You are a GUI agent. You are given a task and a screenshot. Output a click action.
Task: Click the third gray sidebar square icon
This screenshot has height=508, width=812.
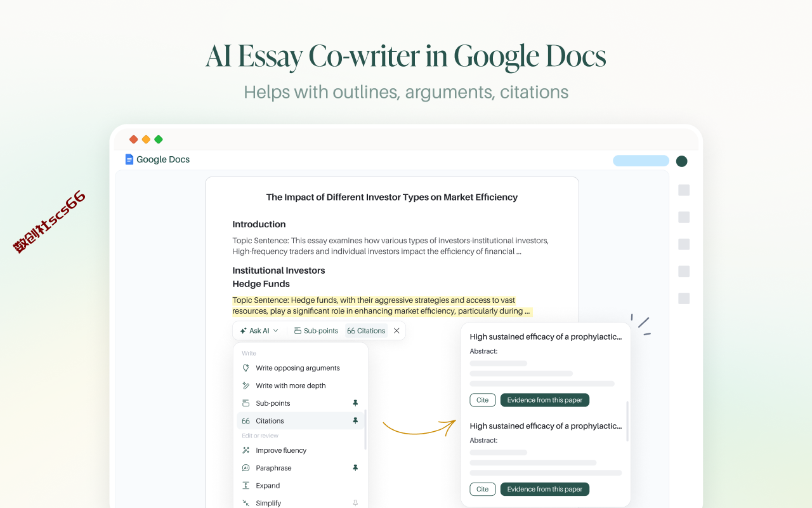pyautogui.click(x=684, y=244)
